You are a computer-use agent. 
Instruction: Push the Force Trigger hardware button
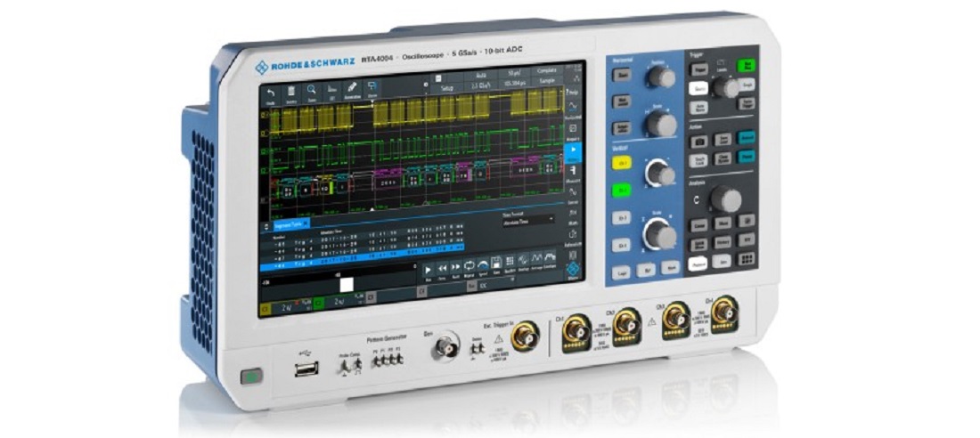(745, 104)
